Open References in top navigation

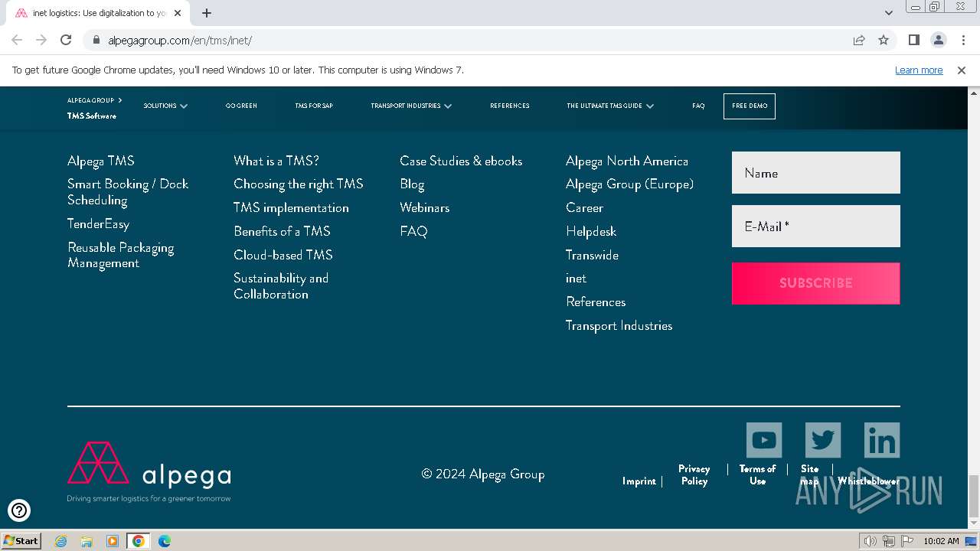click(x=510, y=106)
